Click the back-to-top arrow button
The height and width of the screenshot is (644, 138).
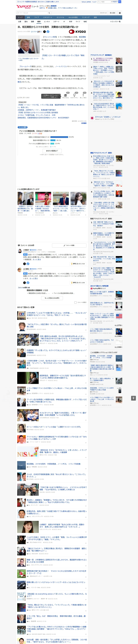tap(133, 398)
